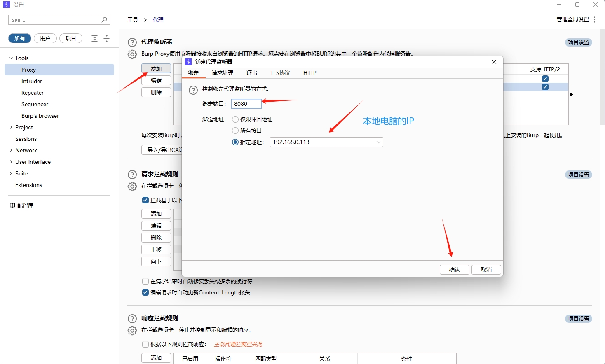Screen dimensions: 605x364
Task: Open the 管理全局设置 three-dot menu
Action: pyautogui.click(x=594, y=20)
